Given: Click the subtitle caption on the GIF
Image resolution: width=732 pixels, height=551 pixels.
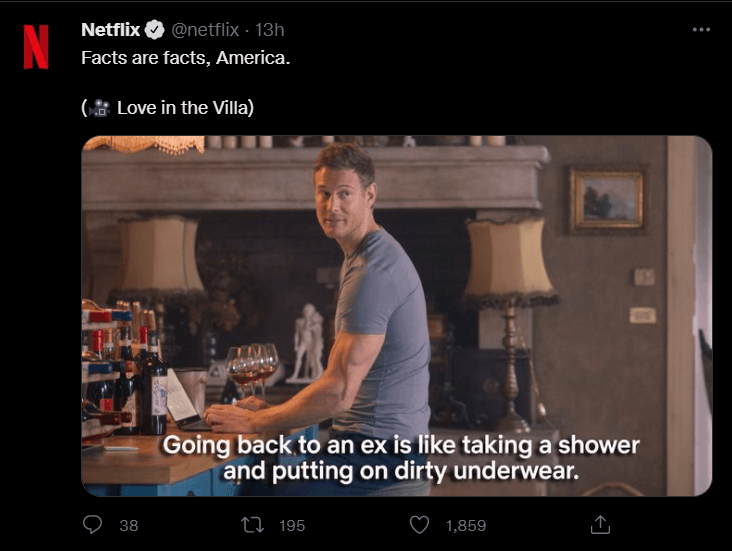Looking at the screenshot, I should 401,458.
